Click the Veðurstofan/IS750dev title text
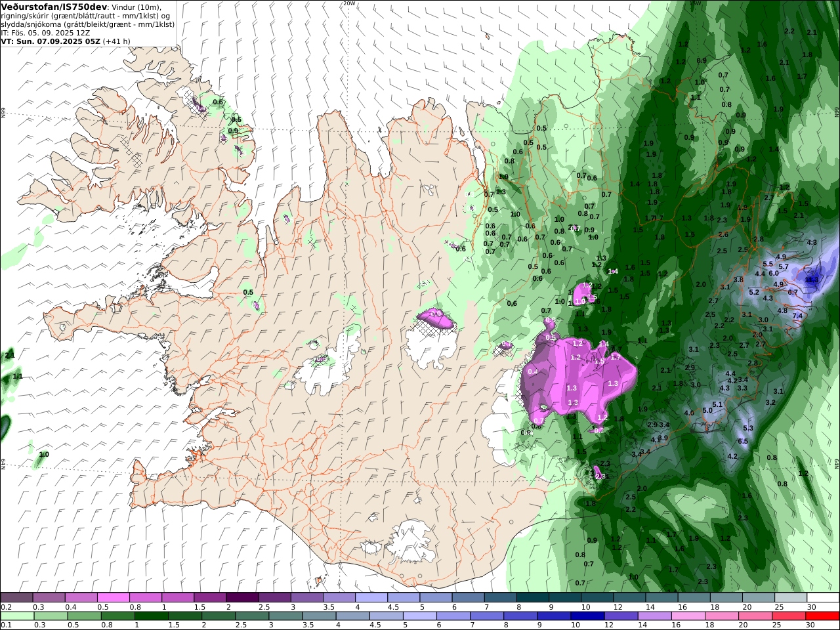The image size is (840, 630). tap(52, 7)
